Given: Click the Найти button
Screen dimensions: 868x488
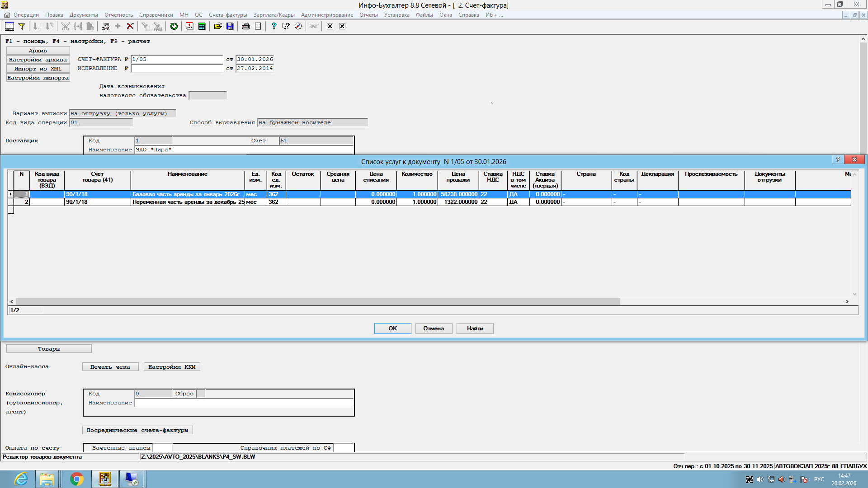Looking at the screenshot, I should pyautogui.click(x=475, y=328).
